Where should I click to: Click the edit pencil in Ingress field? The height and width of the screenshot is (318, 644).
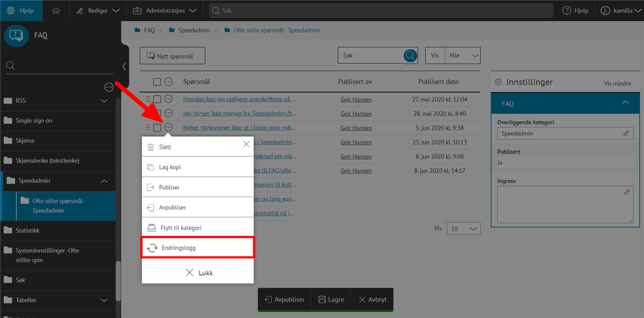tap(626, 192)
